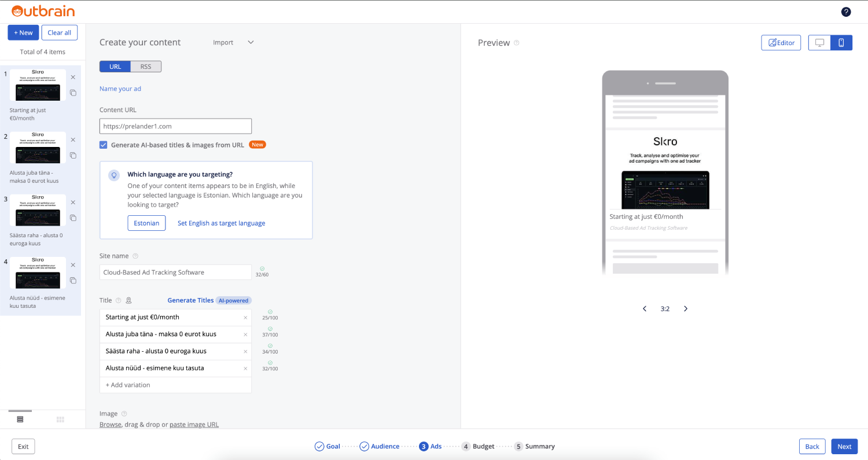Click Generate Titles link

[190, 300]
